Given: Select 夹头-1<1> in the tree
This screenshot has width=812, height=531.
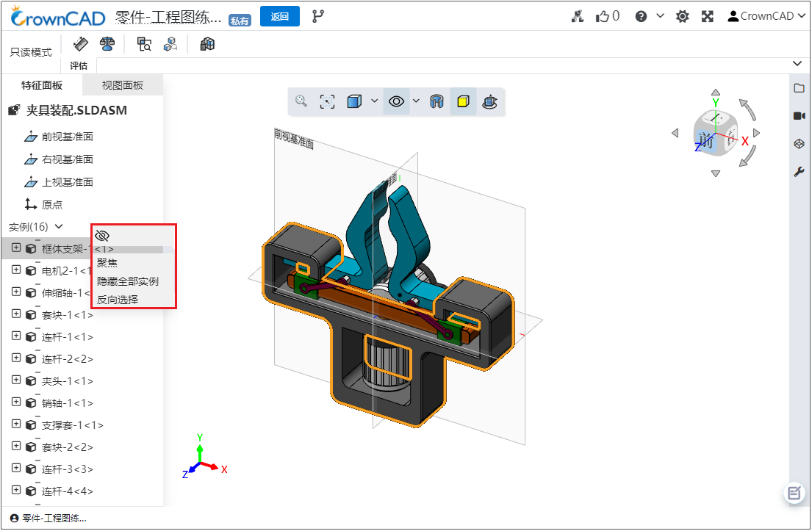Looking at the screenshot, I should click(x=68, y=381).
